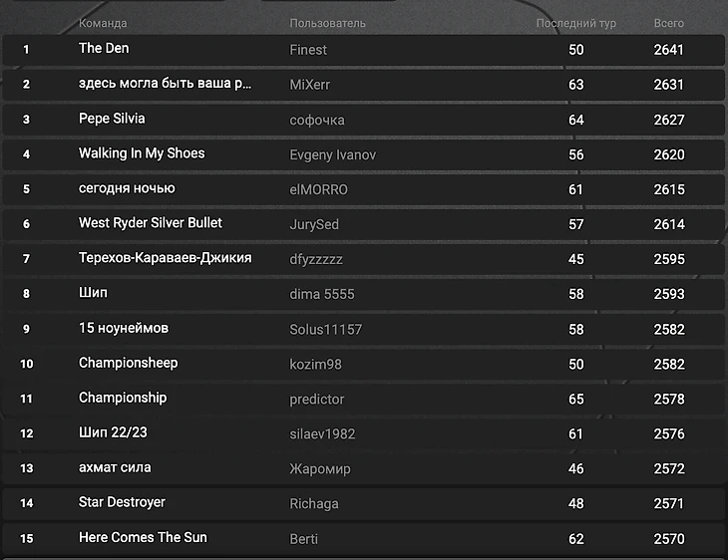Click the Команда column header

pos(103,23)
